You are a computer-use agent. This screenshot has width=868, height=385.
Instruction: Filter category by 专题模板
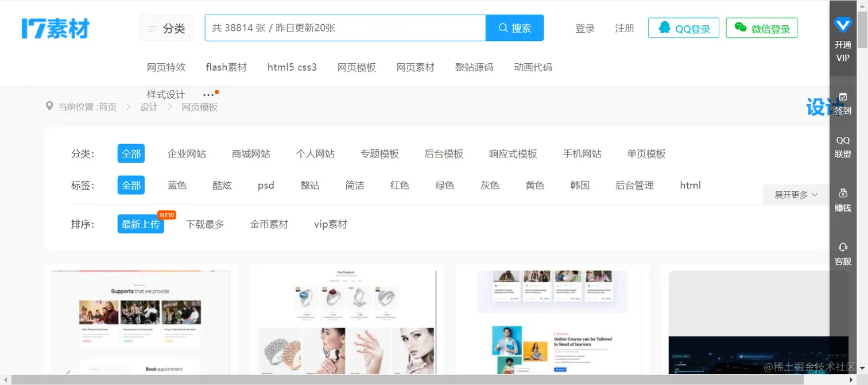379,154
